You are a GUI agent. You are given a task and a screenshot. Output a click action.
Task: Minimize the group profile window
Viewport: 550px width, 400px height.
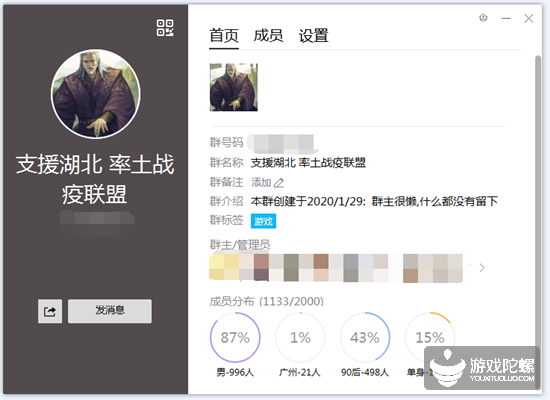click(506, 18)
